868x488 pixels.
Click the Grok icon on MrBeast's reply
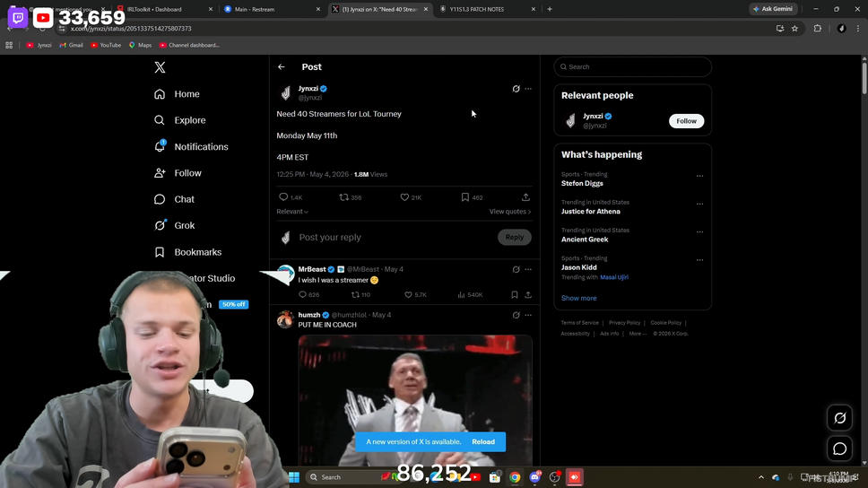(516, 269)
